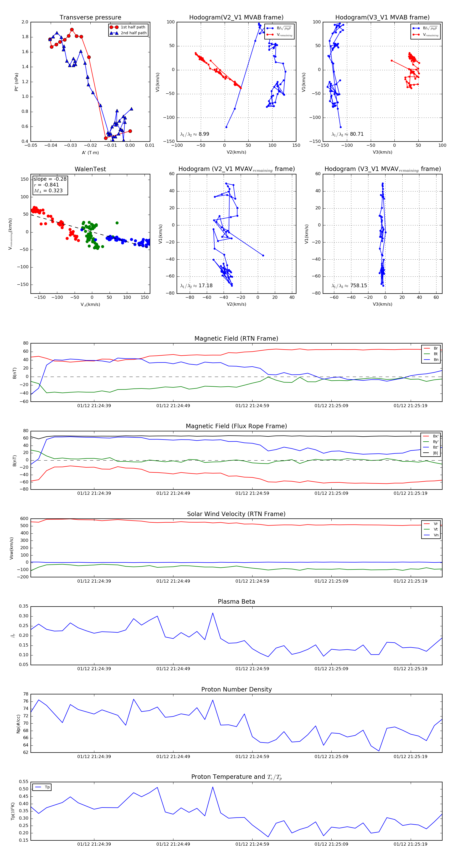
Task: Click the Hodogram (V2_V1 MVAV remaining frame) title
Action: point(236,169)
